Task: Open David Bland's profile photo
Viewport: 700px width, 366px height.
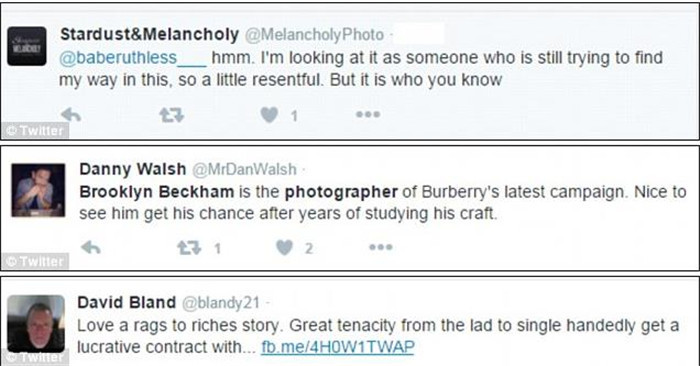Action: pyautogui.click(x=36, y=324)
